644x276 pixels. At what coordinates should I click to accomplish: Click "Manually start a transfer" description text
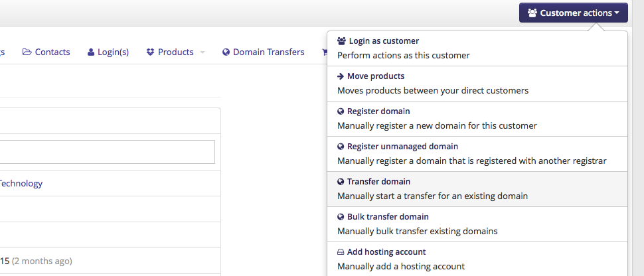tap(432, 196)
